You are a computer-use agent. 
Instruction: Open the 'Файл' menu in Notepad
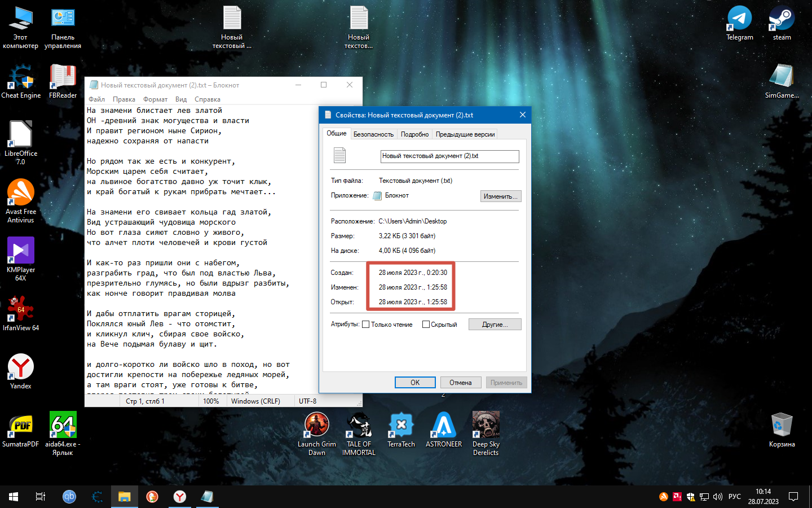[96, 99]
